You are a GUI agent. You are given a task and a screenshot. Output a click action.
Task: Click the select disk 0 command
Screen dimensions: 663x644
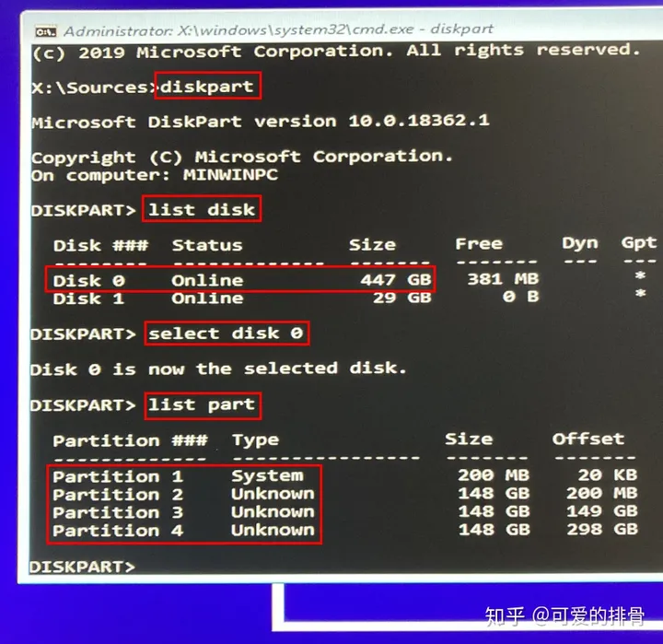tap(226, 333)
